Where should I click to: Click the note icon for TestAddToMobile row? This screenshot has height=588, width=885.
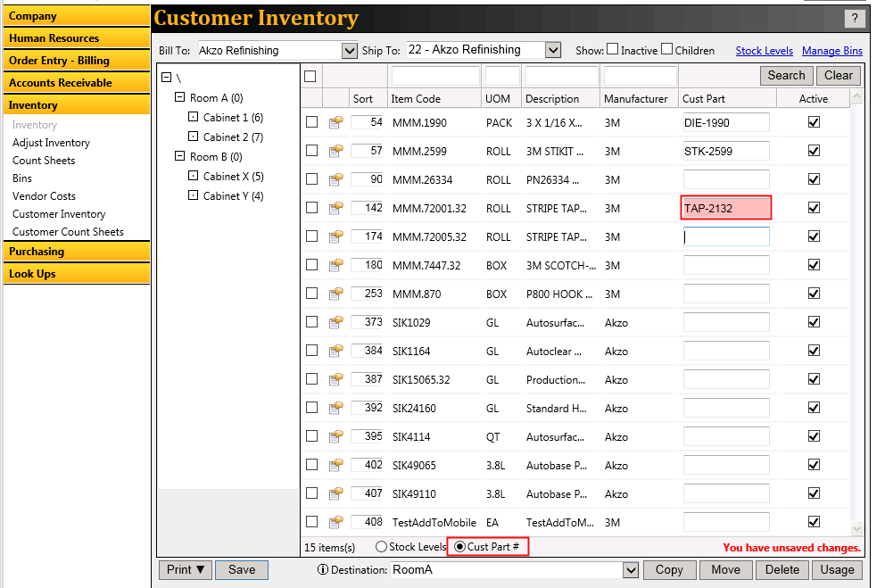point(336,522)
